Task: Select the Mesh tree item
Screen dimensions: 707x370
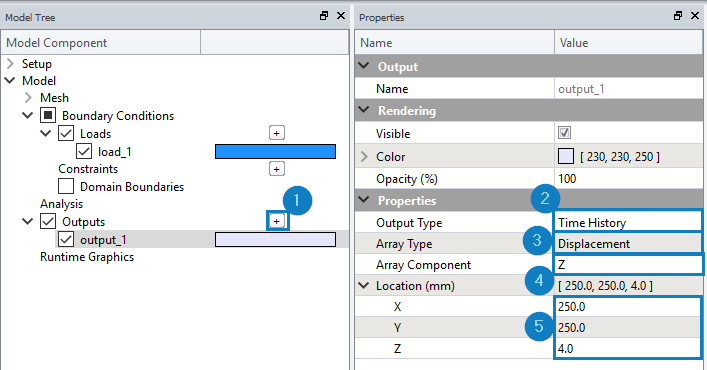Action: pos(54,97)
